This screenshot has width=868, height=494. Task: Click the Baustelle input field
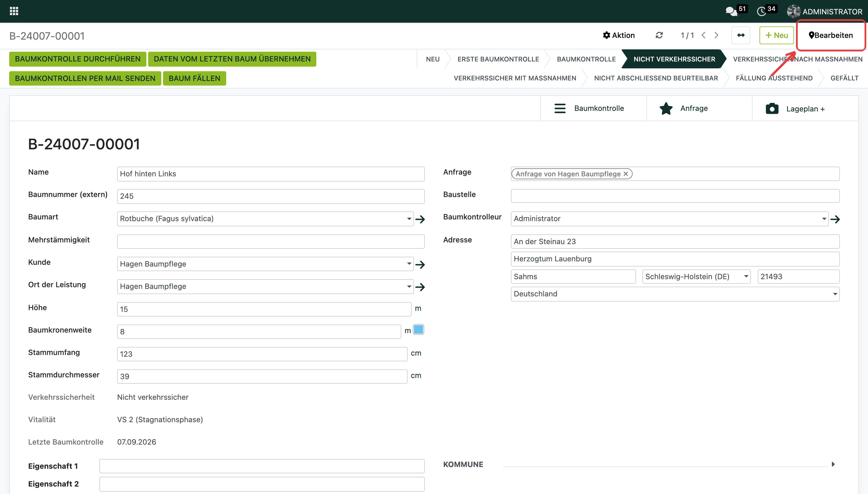point(675,196)
